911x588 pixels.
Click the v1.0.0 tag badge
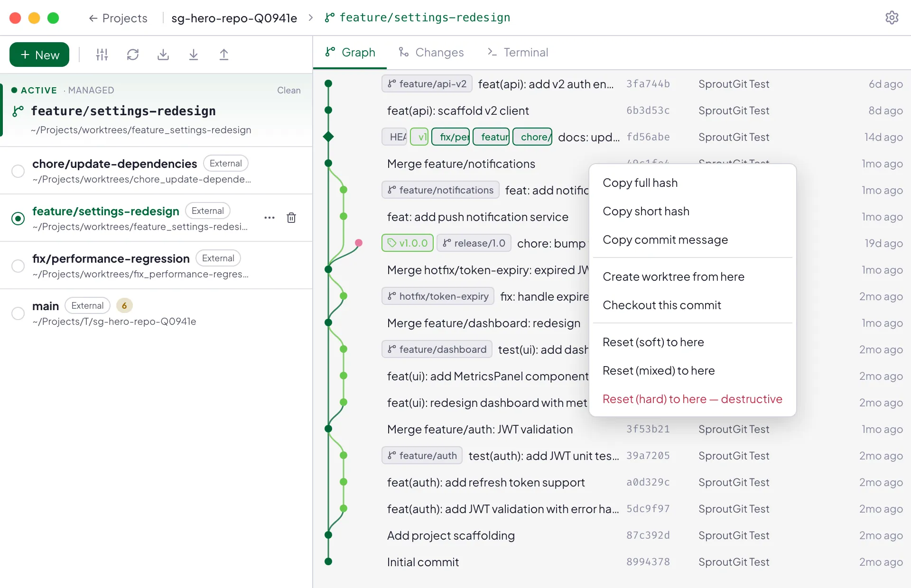point(408,243)
